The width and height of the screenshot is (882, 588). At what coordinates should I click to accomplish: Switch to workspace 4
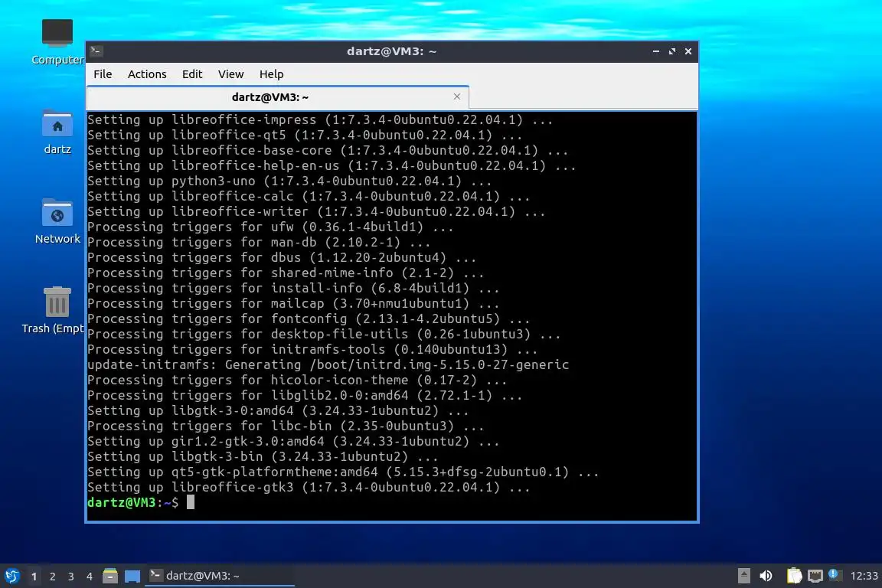tap(90, 577)
